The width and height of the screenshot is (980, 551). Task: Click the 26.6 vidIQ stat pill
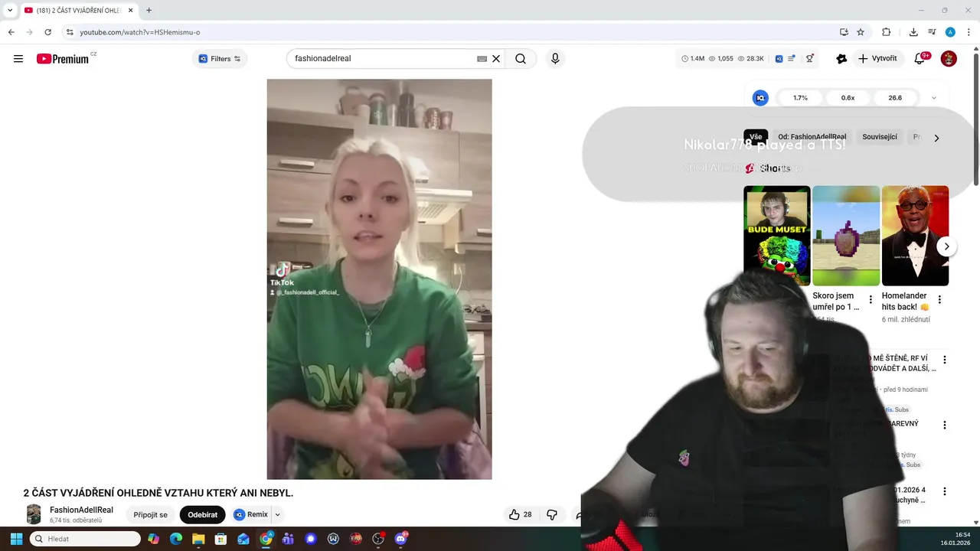click(895, 98)
